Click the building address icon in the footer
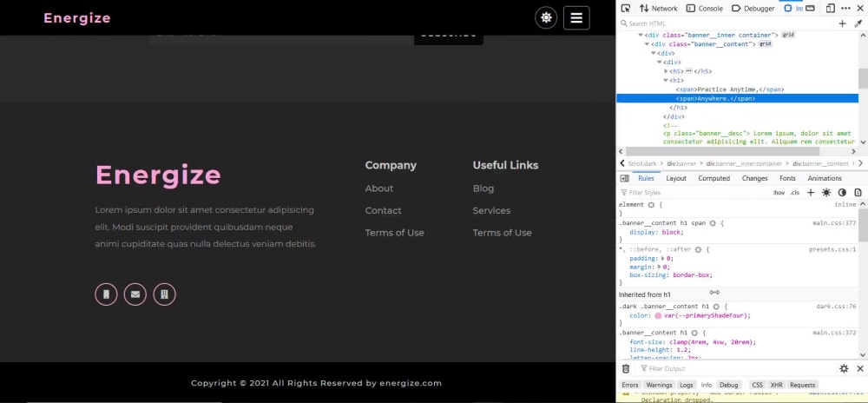Viewport: 868px width, 403px height. click(x=164, y=294)
